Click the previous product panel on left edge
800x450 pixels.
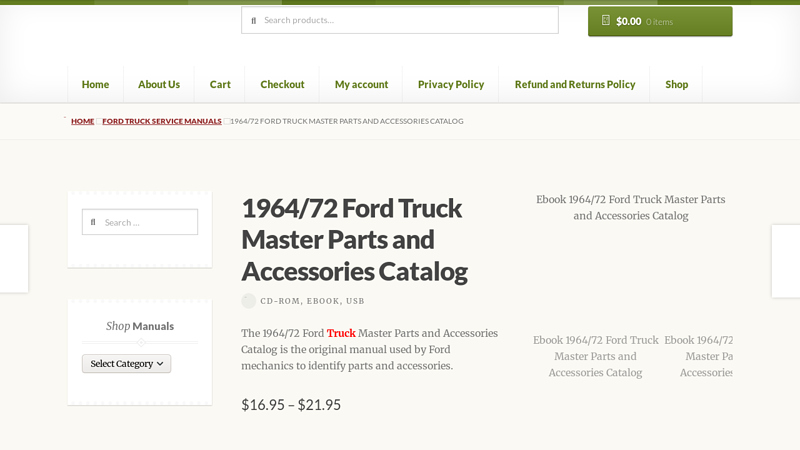pos(14,259)
